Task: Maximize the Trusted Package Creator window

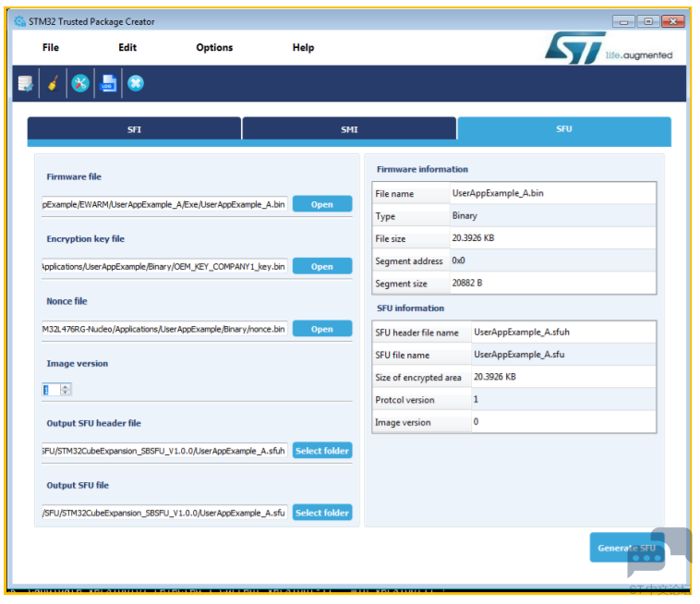Action: pos(648,21)
